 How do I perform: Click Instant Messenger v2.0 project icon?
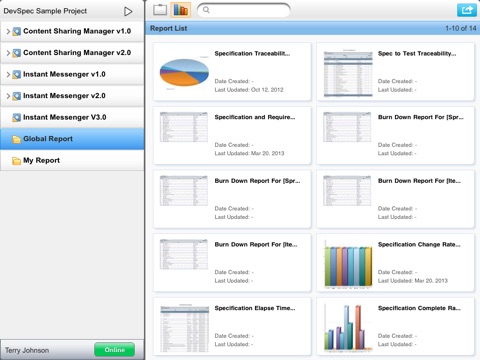pyautogui.click(x=16, y=96)
